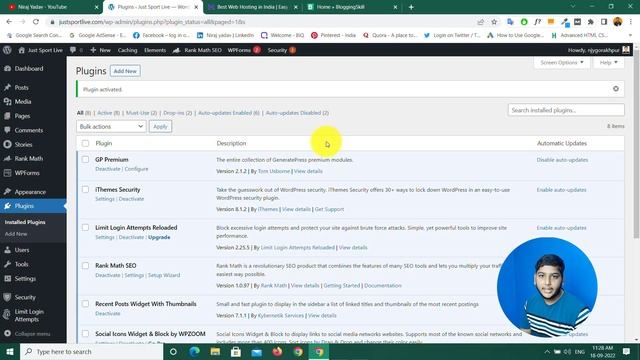640x360 pixels.
Task: Check the iThemes Security plugin checkbox
Action: click(x=85, y=189)
